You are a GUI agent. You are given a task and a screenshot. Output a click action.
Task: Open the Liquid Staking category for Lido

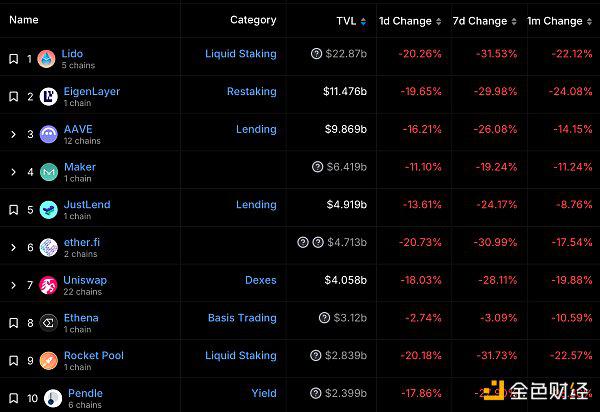[241, 54]
